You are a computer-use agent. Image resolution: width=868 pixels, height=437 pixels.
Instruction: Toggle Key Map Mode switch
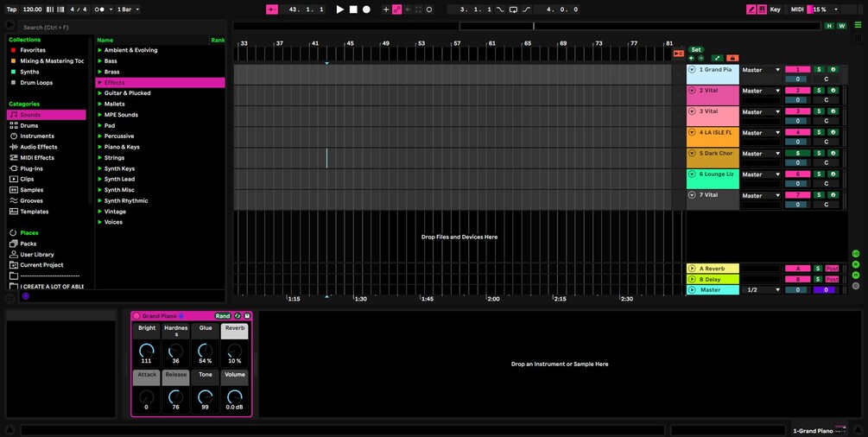(775, 9)
